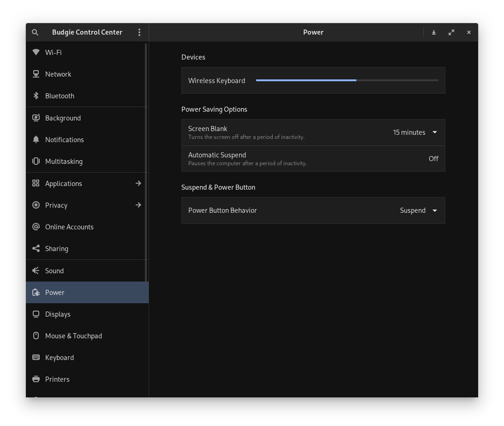
Task: Open the Screen Blank duration dropdown
Action: [x=414, y=132]
